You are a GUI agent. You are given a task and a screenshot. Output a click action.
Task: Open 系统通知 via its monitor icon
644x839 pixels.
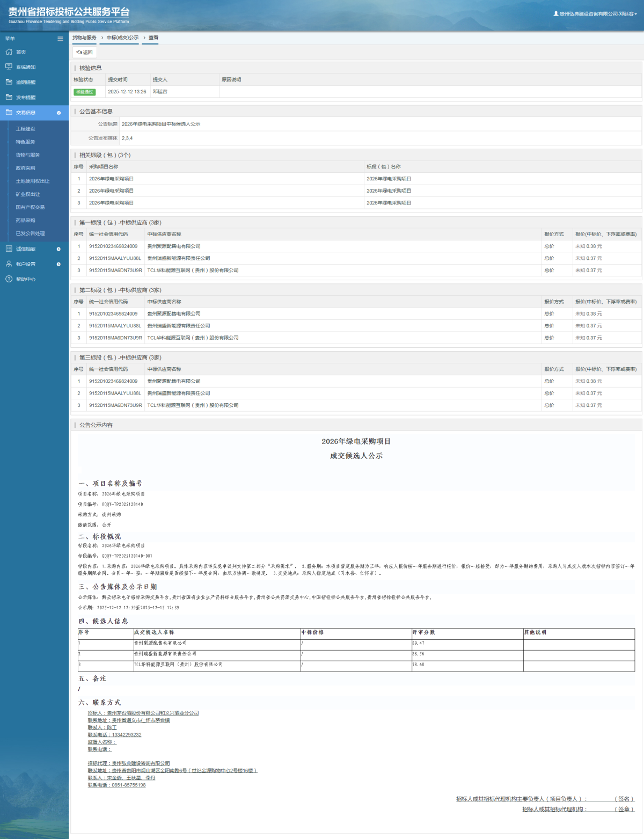click(x=9, y=67)
